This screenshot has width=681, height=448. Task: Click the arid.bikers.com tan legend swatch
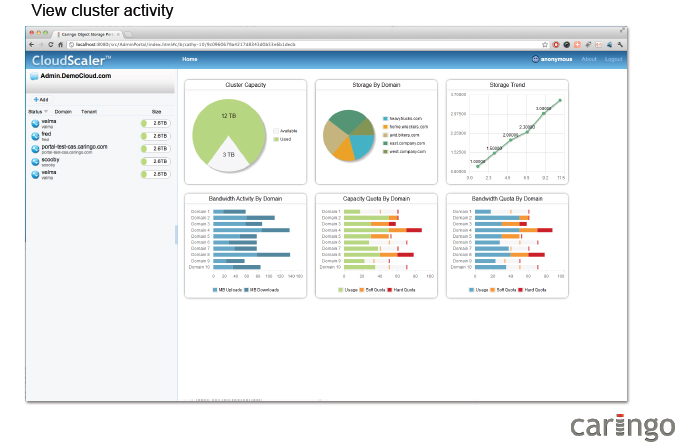pyautogui.click(x=385, y=135)
